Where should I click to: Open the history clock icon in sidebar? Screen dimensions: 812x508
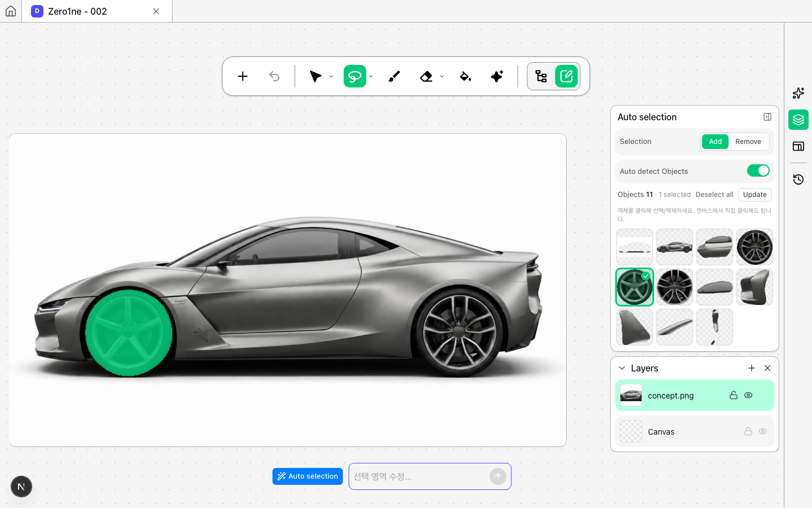(x=798, y=179)
